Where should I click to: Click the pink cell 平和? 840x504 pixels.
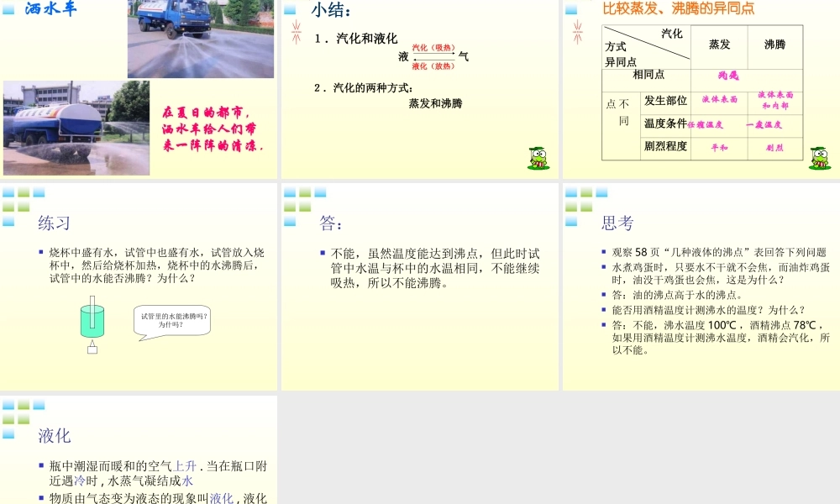click(x=720, y=148)
